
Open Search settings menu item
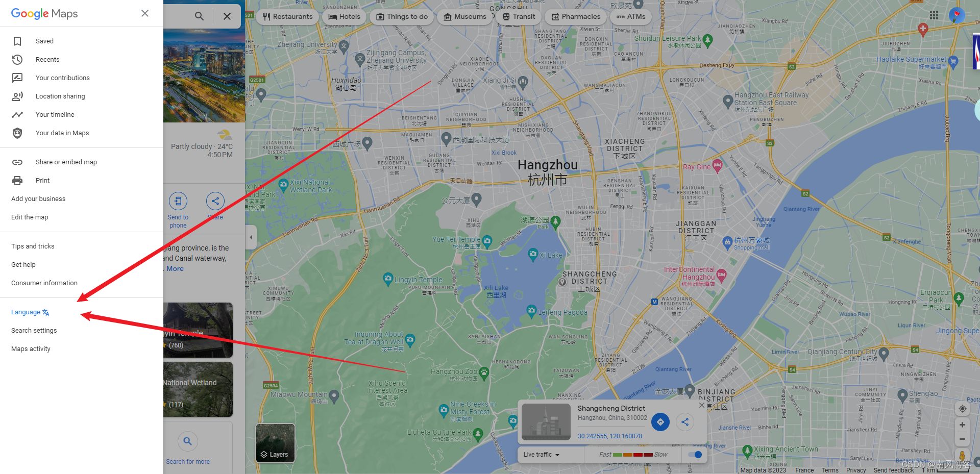(x=34, y=331)
